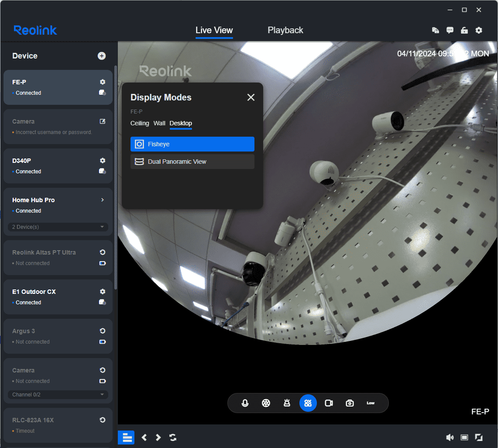Click the "Not connected" status under Argus 3

[x=33, y=342]
